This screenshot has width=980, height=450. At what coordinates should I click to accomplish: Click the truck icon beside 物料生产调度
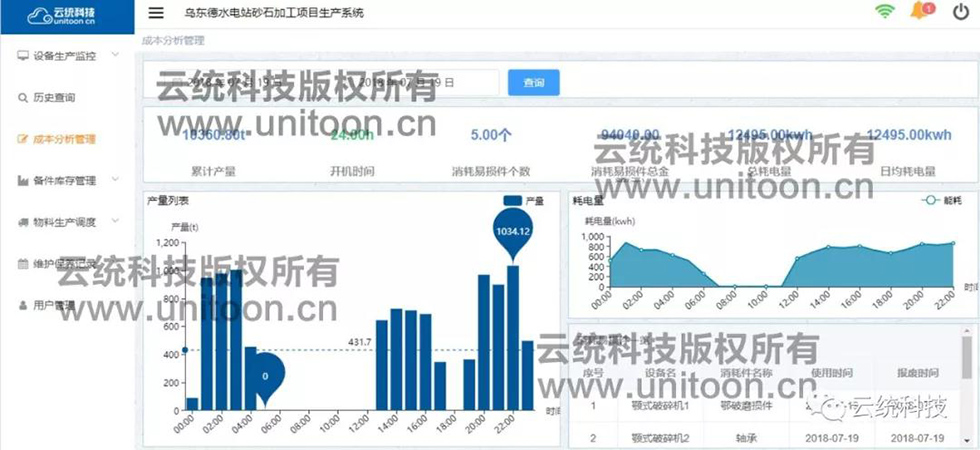click(x=23, y=222)
